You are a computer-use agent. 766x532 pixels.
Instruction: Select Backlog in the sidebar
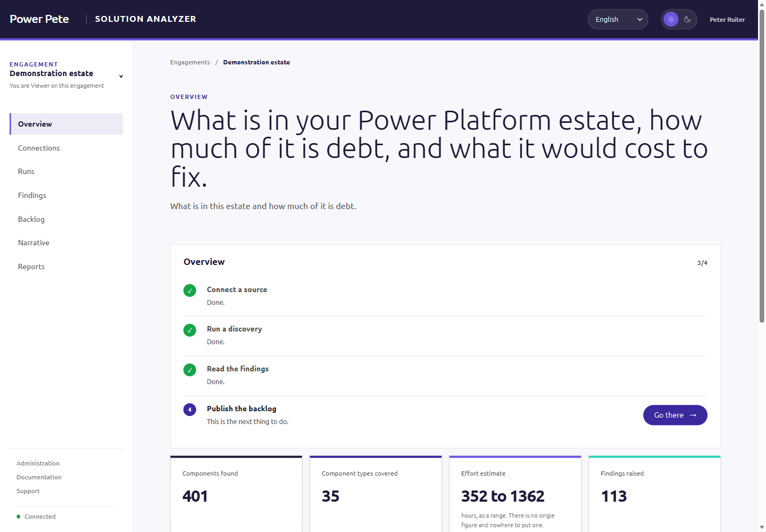(x=66, y=219)
